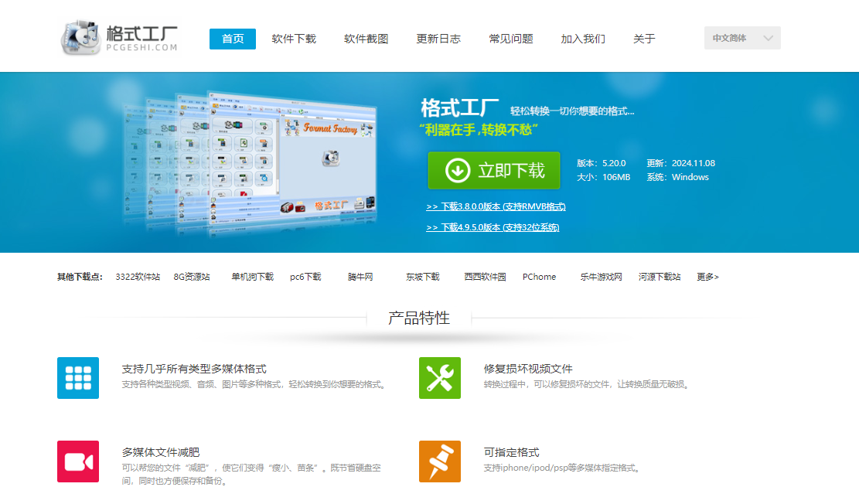Click the 修复损坏视频文件 heading
Viewport: 859px width, 504px height.
click(x=528, y=369)
